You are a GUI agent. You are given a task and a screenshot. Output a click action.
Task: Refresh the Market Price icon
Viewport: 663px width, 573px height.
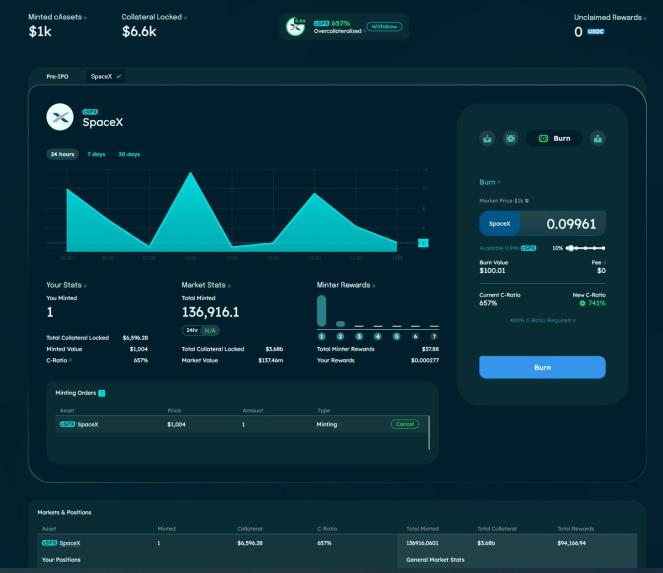point(527,201)
